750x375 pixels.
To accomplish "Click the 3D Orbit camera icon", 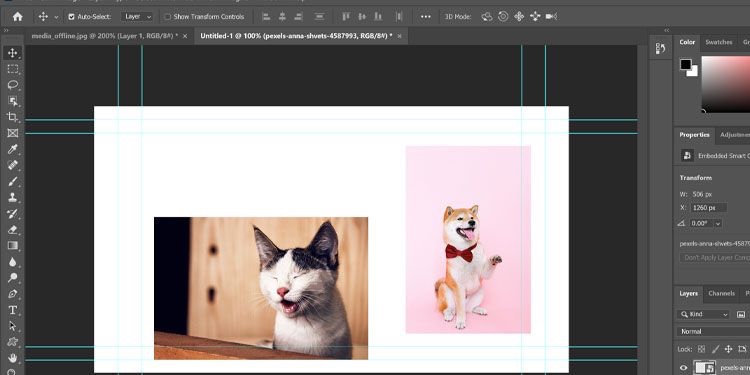I will tap(487, 17).
